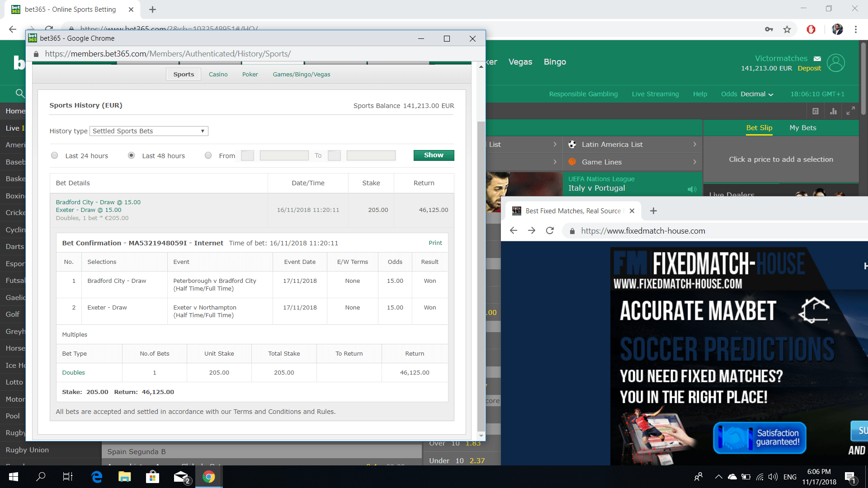The image size is (868, 488).
Task: Open Bingo in bet365 header
Action: point(555,62)
